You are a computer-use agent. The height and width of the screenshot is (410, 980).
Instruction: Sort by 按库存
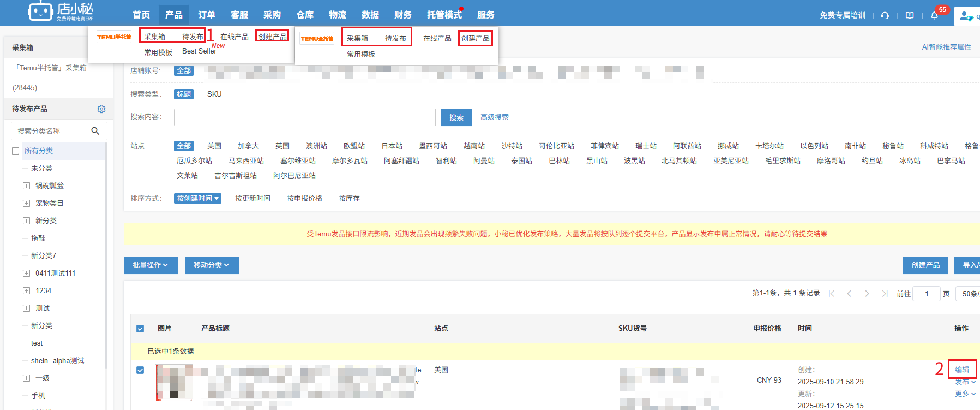349,198
